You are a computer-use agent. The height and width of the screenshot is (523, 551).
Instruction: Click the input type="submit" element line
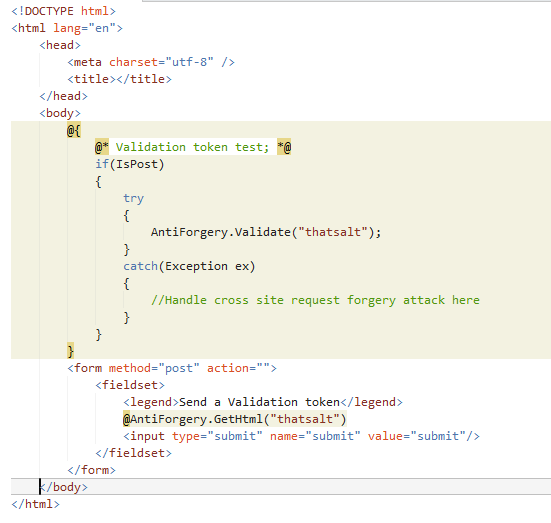[x=301, y=436]
